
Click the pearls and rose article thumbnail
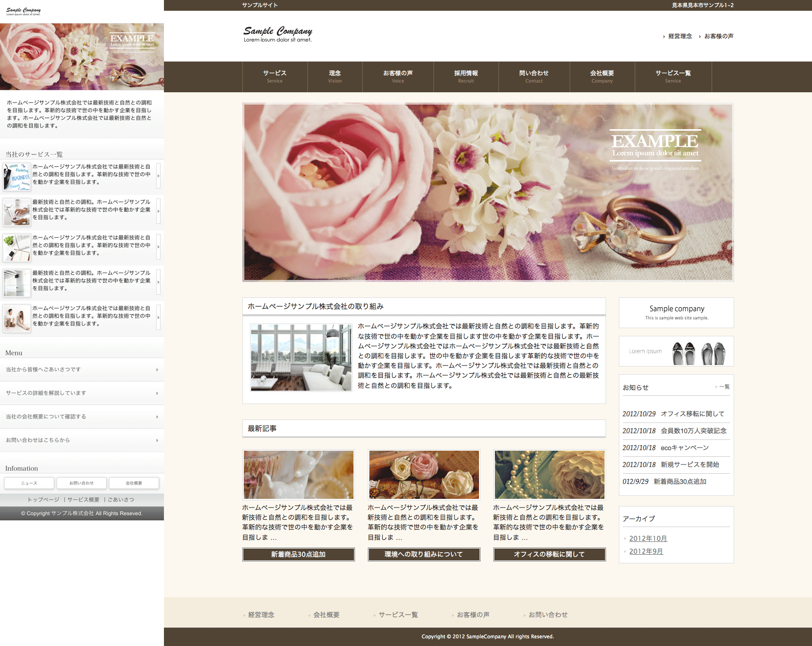549,475
